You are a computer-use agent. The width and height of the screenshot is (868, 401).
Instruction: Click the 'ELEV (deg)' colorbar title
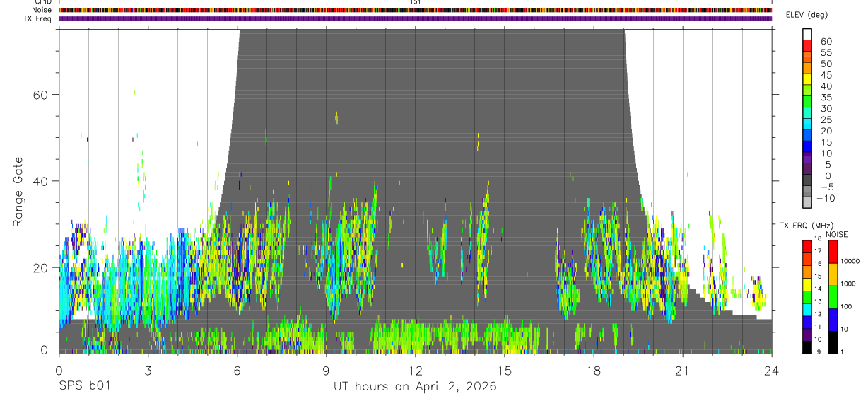807,15
